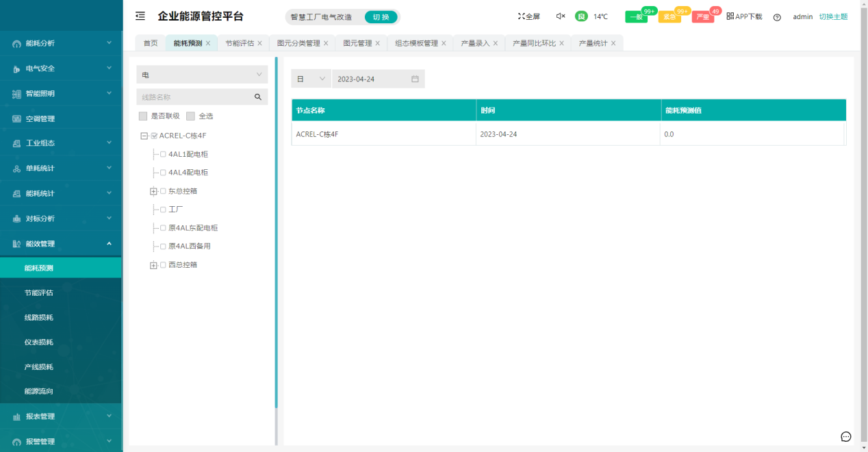Click the hamburger menu collapse icon

pos(140,16)
